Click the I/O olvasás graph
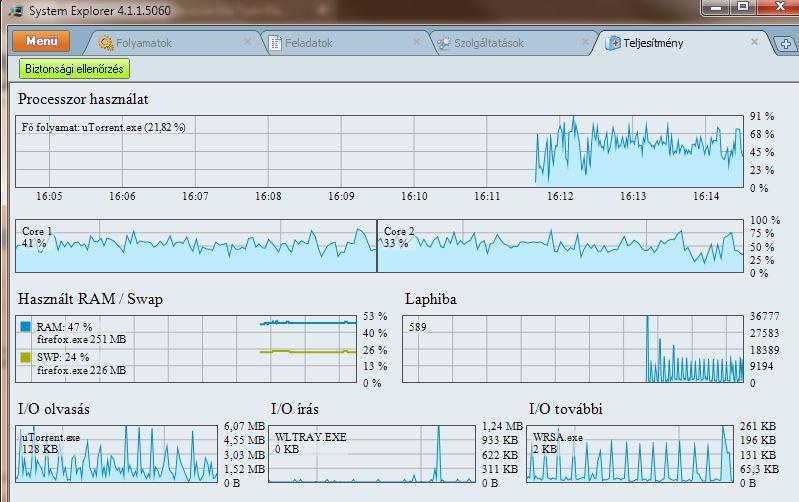The image size is (799, 502). point(116,454)
